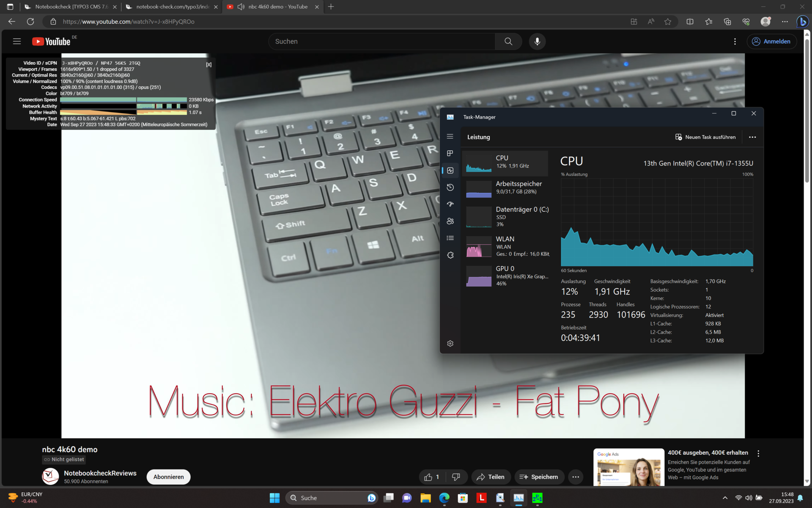
Task: Click the 'Nicht gelistet' label
Action: (64, 459)
